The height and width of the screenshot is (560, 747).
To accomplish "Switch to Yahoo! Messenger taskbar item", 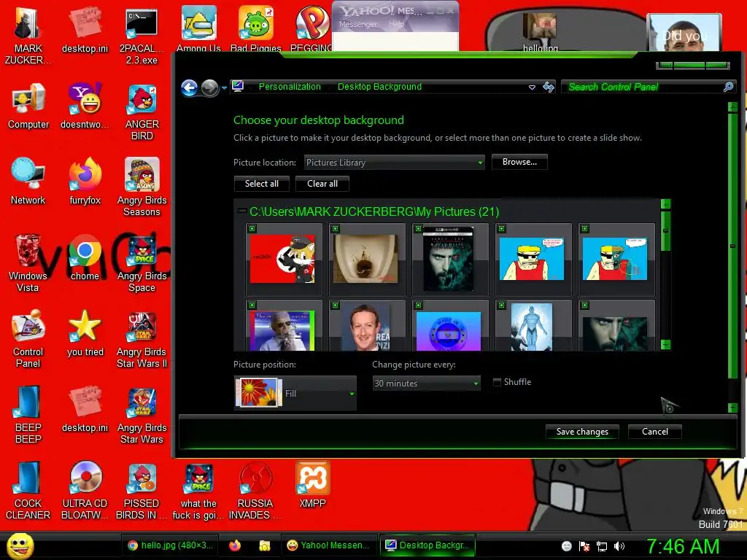I will (329, 545).
